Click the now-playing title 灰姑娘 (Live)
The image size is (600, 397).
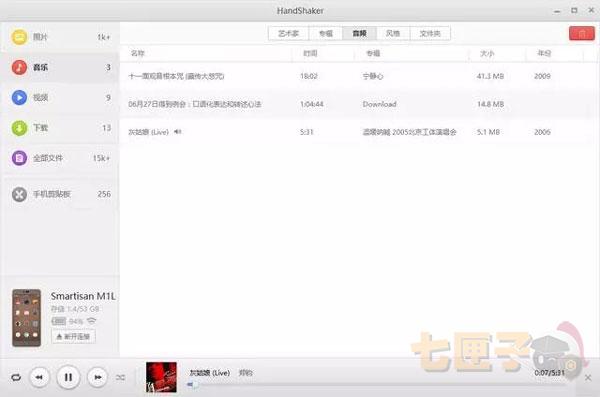pyautogui.click(x=210, y=372)
